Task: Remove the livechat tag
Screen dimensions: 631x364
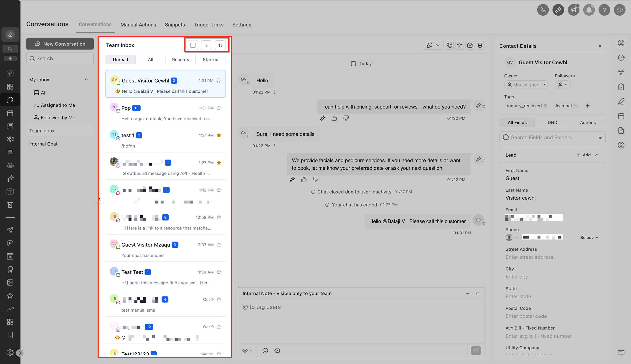Action: point(576,106)
